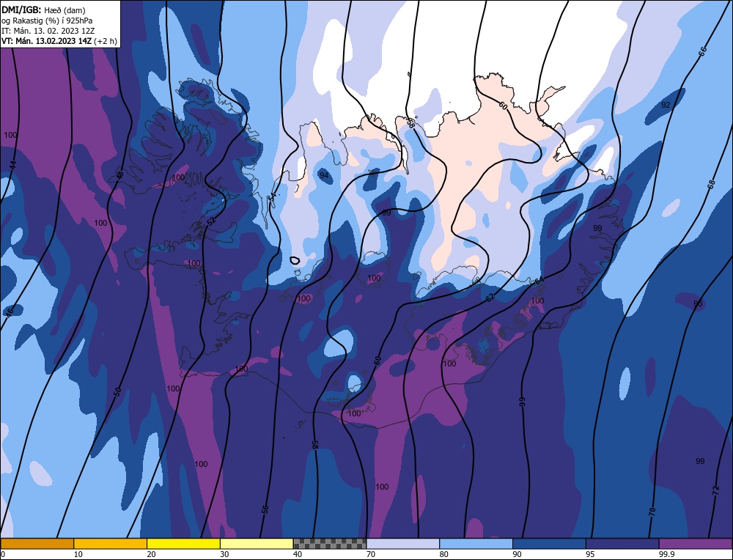Select the lavender 70–80 legend swatch
Viewport: 733px width, 560px height.
pyautogui.click(x=403, y=543)
